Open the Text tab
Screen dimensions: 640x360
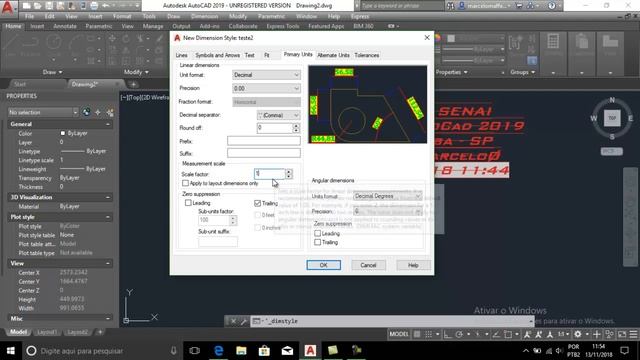click(249, 55)
